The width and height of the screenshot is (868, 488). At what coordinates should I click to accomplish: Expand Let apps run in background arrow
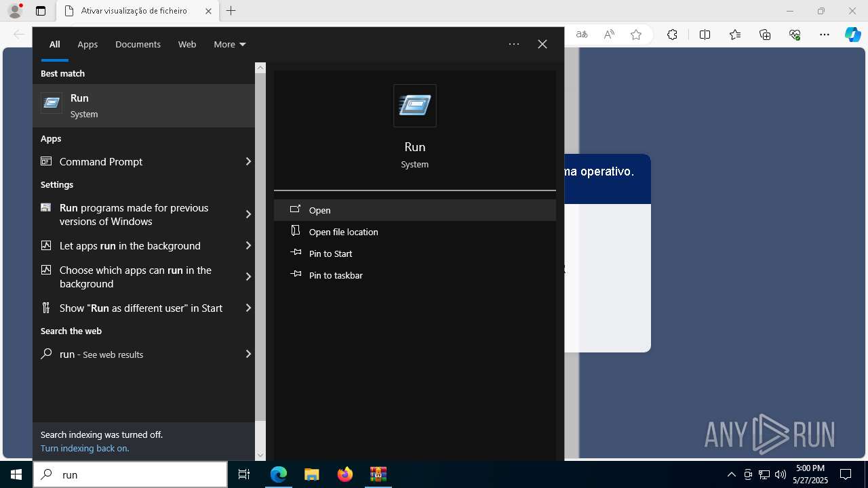pyautogui.click(x=248, y=245)
